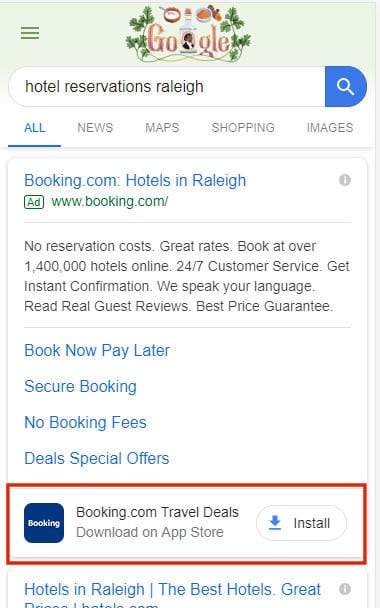
Task: Open the hamburger menu icon
Action: [x=30, y=33]
